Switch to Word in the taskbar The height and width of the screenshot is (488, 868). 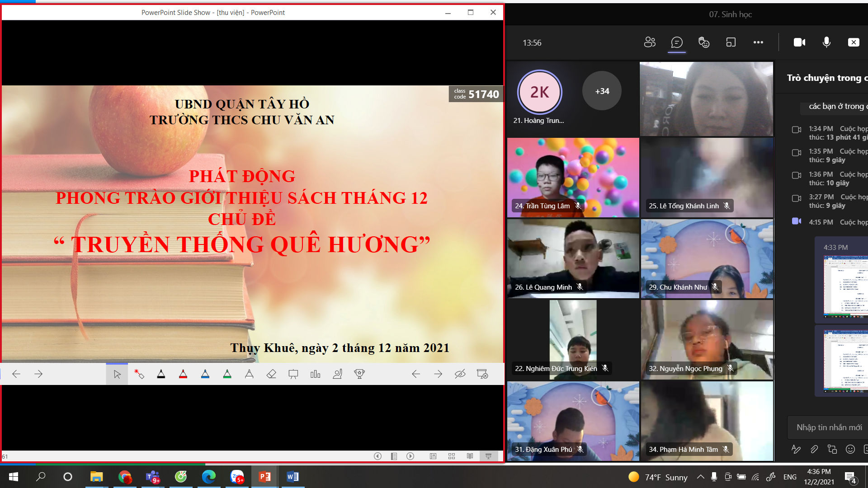pyautogui.click(x=293, y=477)
